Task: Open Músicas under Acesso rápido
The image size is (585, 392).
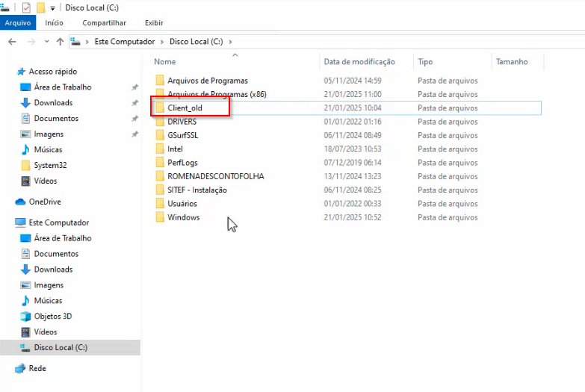Action: [48, 149]
